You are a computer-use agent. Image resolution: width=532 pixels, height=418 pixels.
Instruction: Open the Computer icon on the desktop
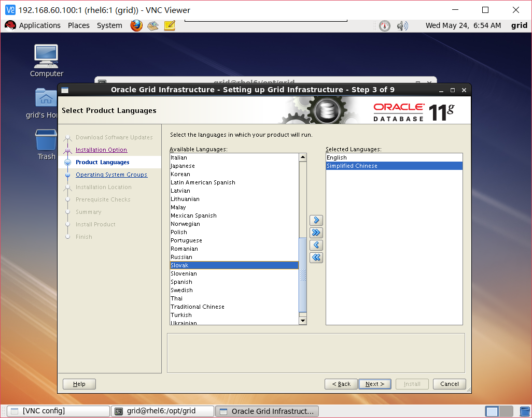coord(46,54)
